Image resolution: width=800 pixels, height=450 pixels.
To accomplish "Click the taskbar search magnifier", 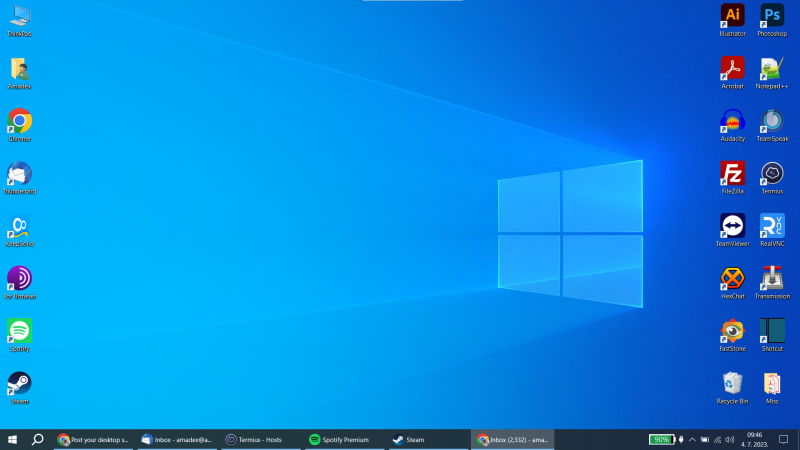I will [38, 439].
